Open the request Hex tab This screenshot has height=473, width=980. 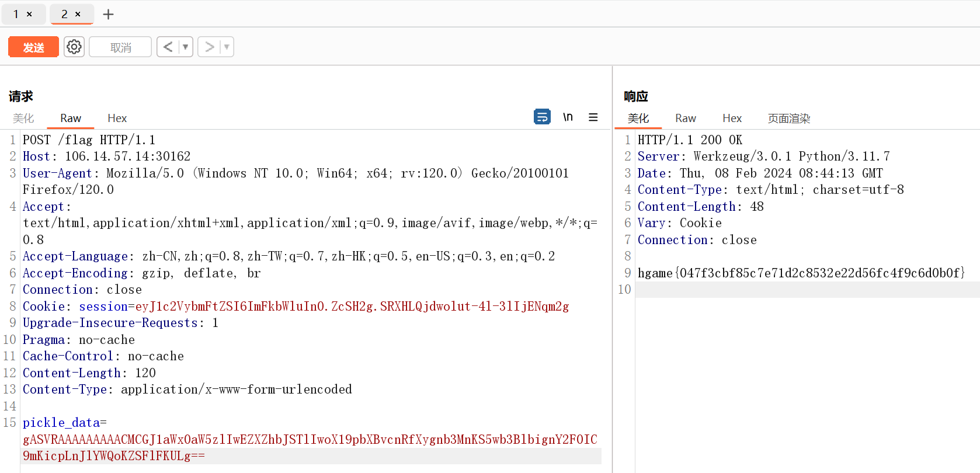117,118
